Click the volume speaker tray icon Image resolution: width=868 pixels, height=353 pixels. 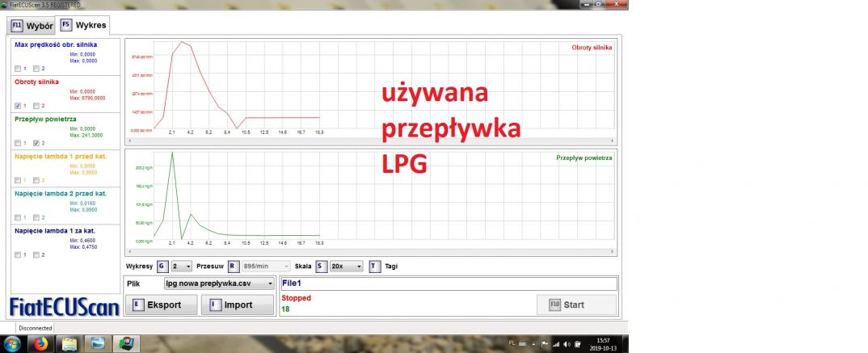click(567, 343)
